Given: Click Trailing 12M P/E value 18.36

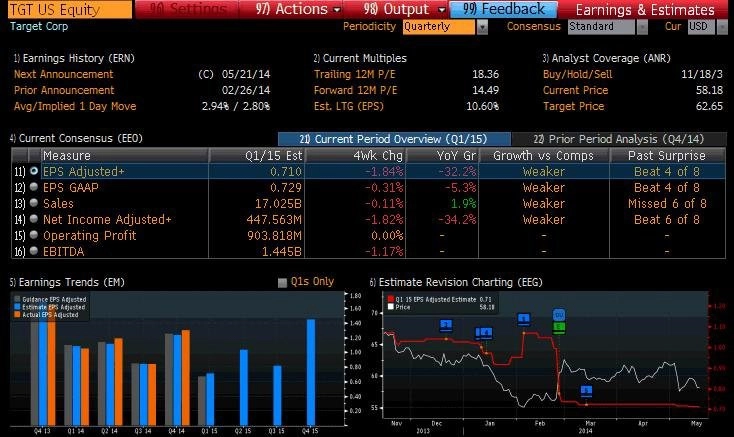Looking at the screenshot, I should click(485, 74).
